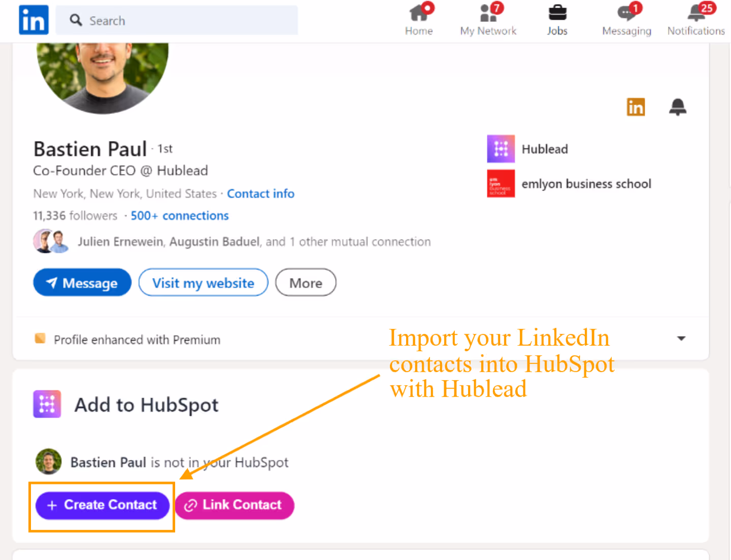The width and height of the screenshot is (731, 560).
Task: Click the pink Link Contact button
Action: tap(234, 505)
